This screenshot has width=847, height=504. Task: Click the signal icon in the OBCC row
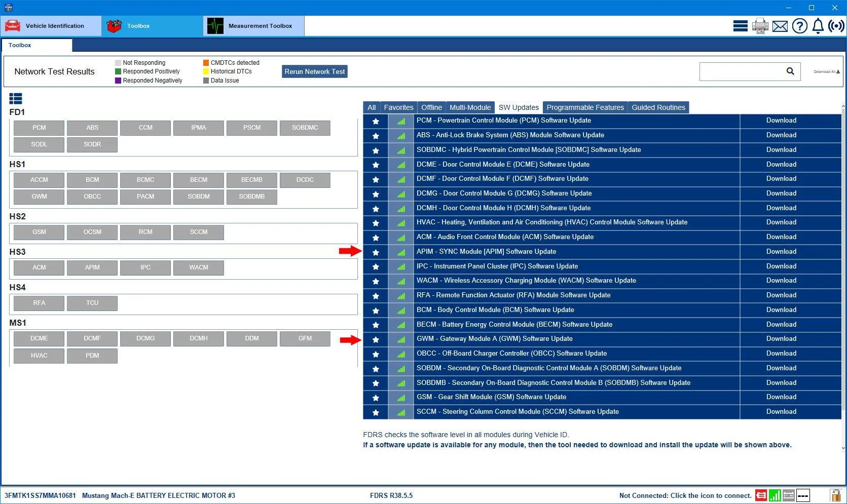401,354
